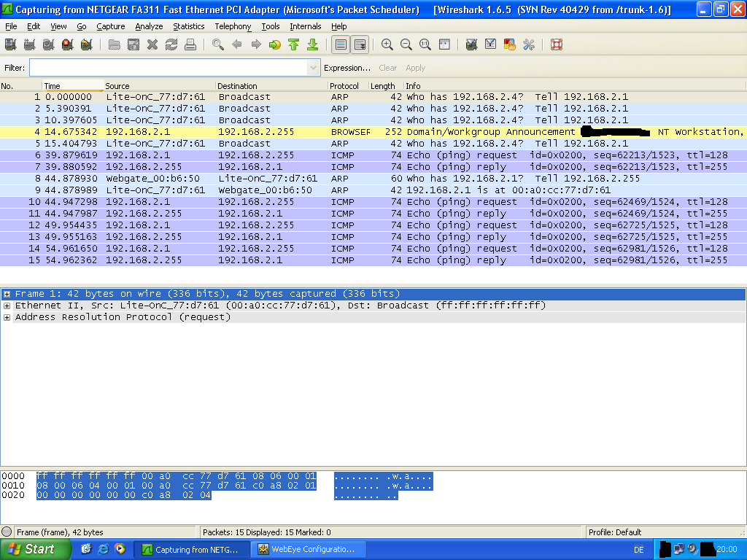Stop the running capture icon

68,44
